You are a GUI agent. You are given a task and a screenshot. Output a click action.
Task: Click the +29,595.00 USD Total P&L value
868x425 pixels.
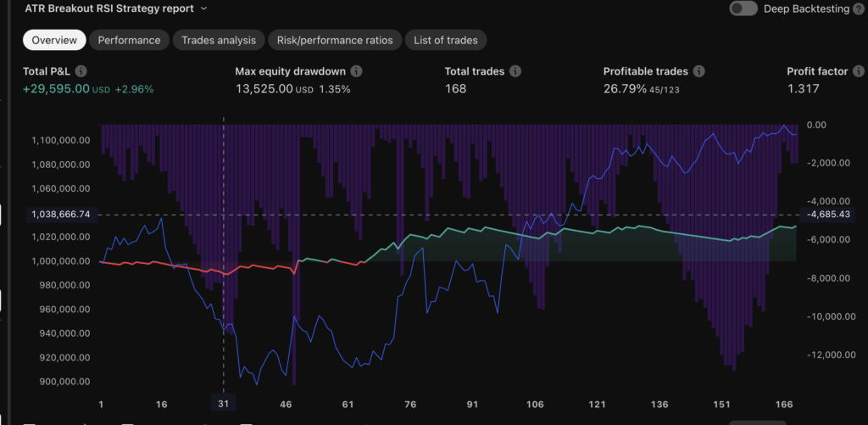click(56, 89)
